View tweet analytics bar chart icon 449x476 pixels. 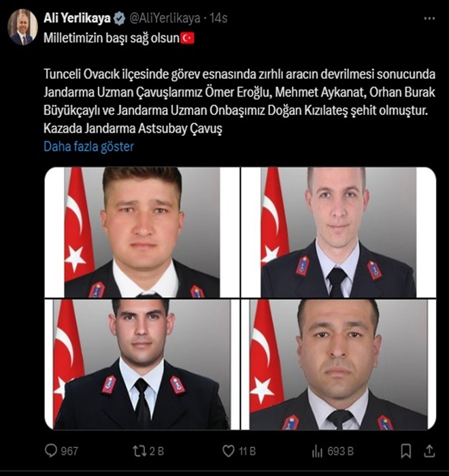(317, 451)
